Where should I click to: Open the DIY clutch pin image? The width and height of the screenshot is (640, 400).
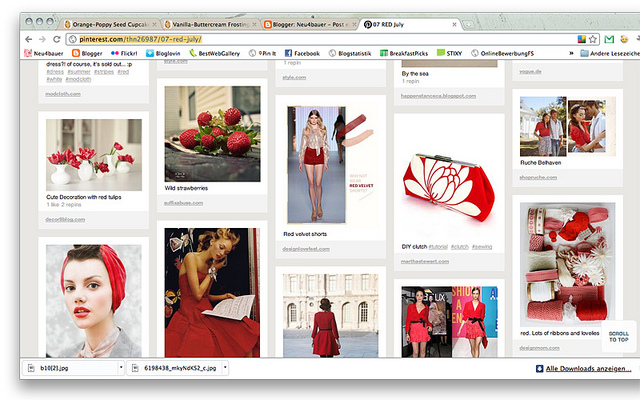[441, 188]
